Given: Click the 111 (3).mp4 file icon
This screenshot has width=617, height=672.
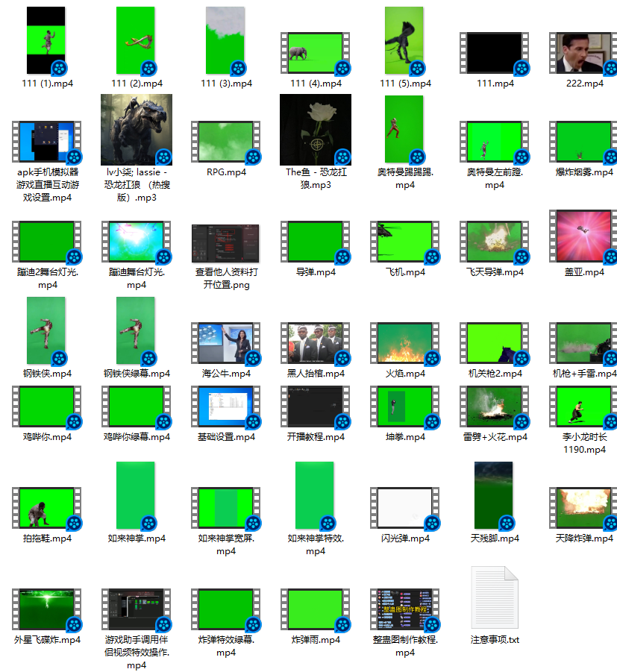Looking at the screenshot, I should 225,40.
